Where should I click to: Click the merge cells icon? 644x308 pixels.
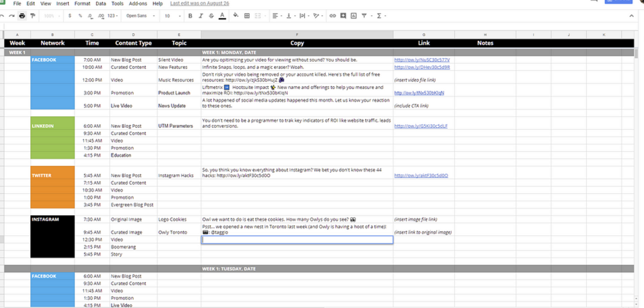[x=258, y=16]
